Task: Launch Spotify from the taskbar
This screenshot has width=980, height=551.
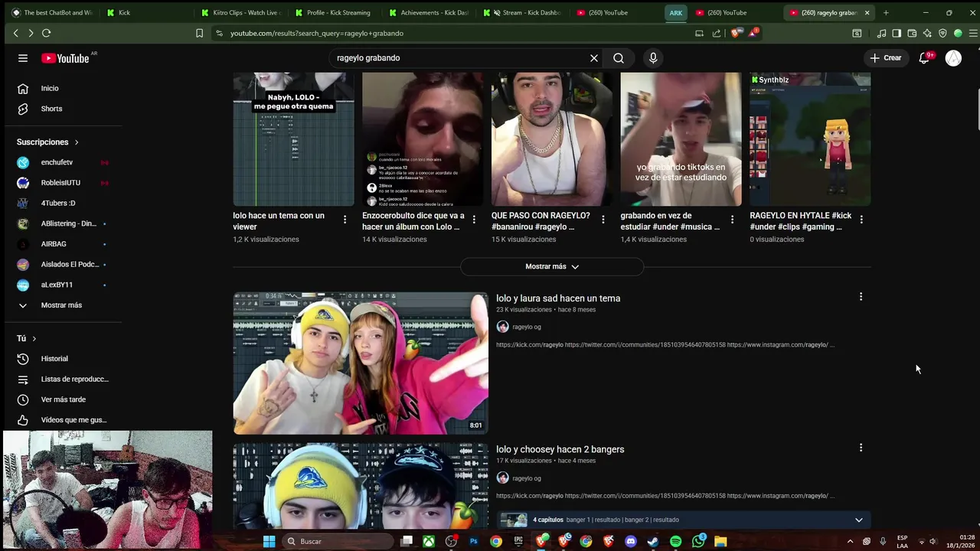Action: pos(675,541)
